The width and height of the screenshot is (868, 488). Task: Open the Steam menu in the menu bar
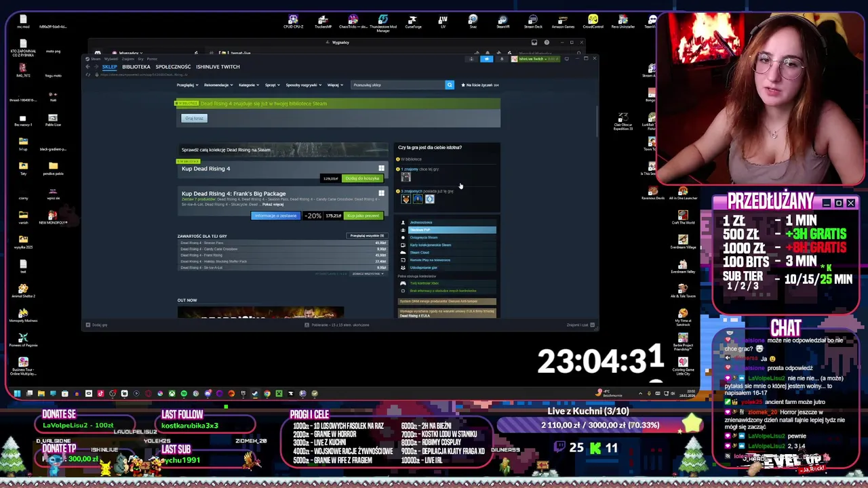[96, 59]
